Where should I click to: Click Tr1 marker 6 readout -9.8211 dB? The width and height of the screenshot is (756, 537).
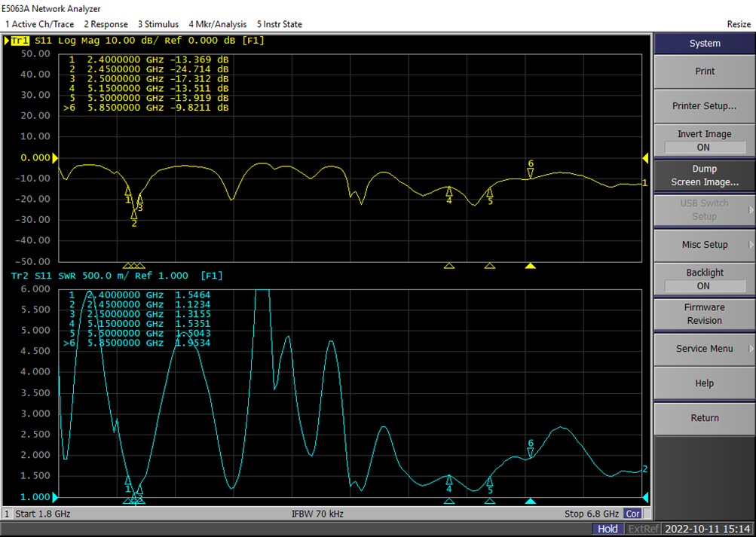(x=199, y=108)
